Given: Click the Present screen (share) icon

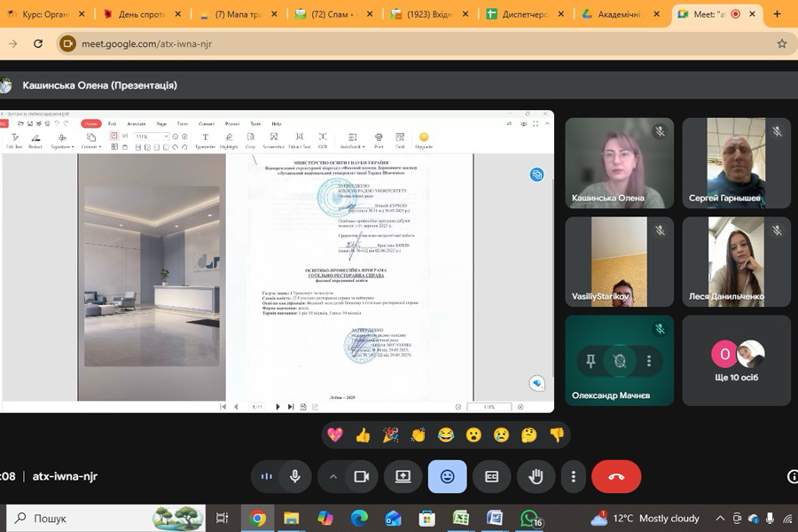Looking at the screenshot, I should coord(403,476).
